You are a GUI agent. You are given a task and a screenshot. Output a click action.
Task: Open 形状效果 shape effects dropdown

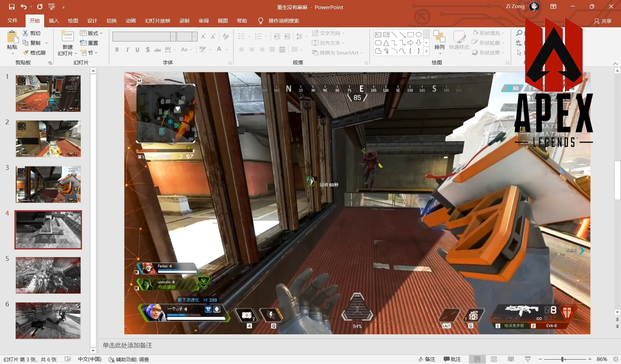(x=488, y=53)
